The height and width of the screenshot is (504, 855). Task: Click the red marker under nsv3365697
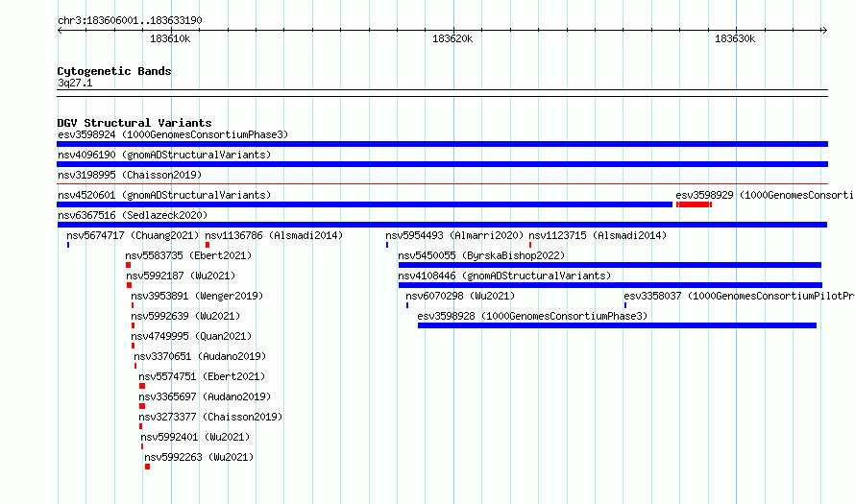[x=142, y=406]
